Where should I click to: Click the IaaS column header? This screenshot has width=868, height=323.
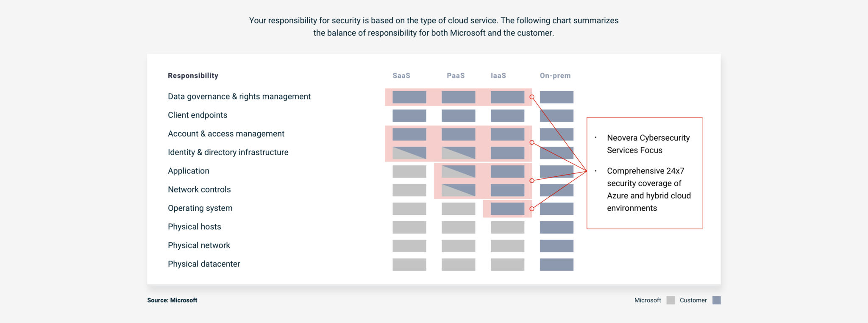point(498,75)
